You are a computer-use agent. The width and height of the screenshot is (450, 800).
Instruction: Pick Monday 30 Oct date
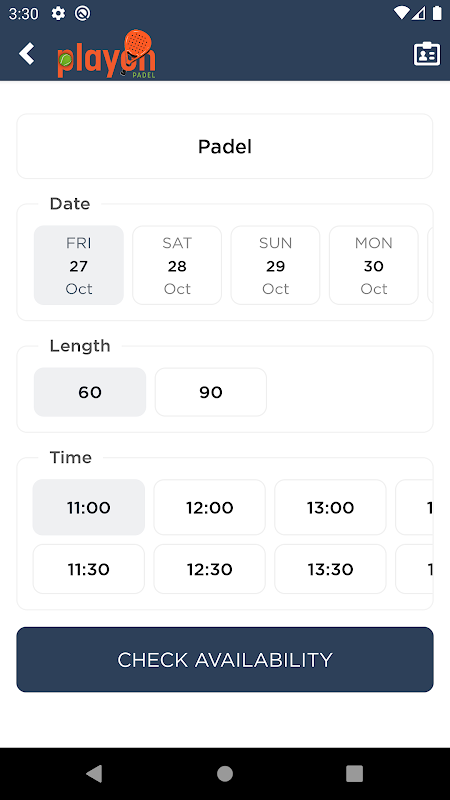pyautogui.click(x=374, y=265)
